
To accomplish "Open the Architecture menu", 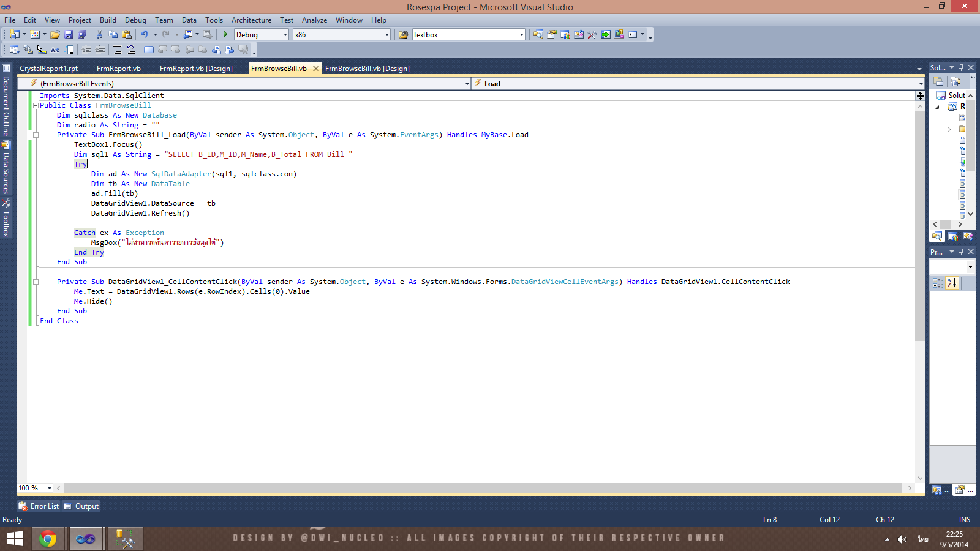I will pyautogui.click(x=251, y=20).
